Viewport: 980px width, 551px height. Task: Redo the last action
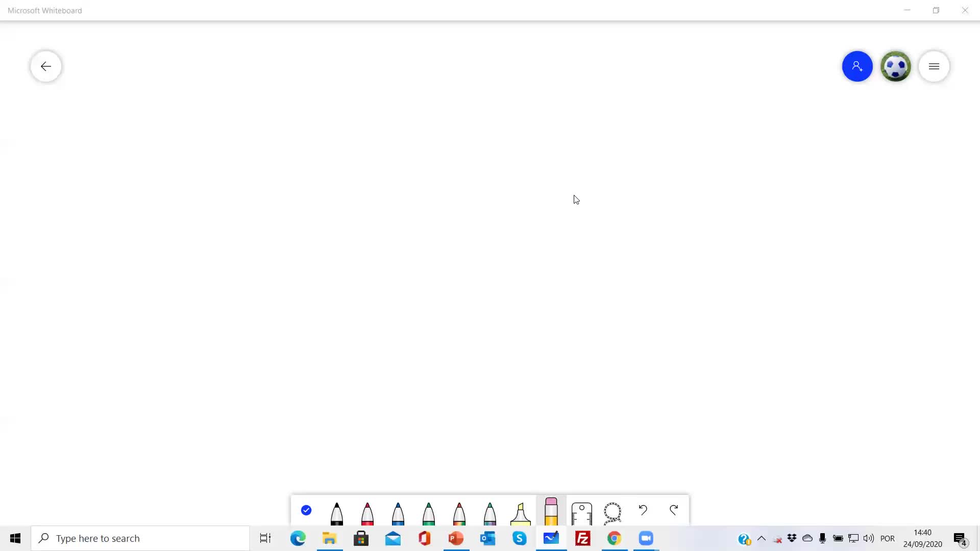pyautogui.click(x=674, y=510)
